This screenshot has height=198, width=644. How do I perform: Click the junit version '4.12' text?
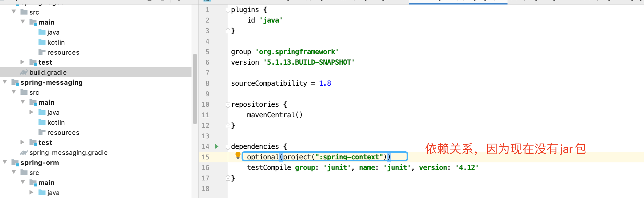pos(467,168)
